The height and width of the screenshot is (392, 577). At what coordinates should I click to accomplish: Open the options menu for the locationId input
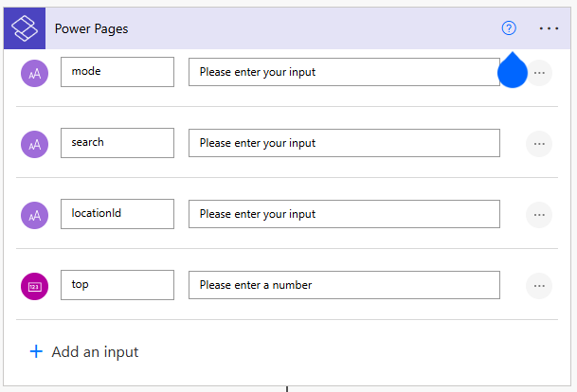click(x=539, y=215)
